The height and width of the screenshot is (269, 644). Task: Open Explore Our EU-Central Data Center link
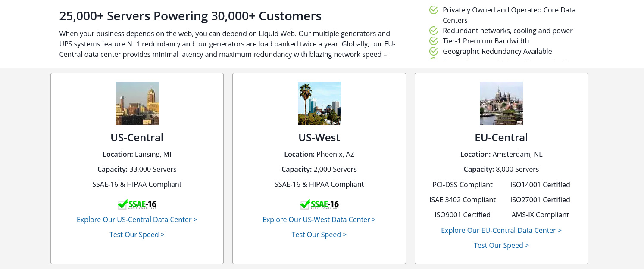point(501,230)
